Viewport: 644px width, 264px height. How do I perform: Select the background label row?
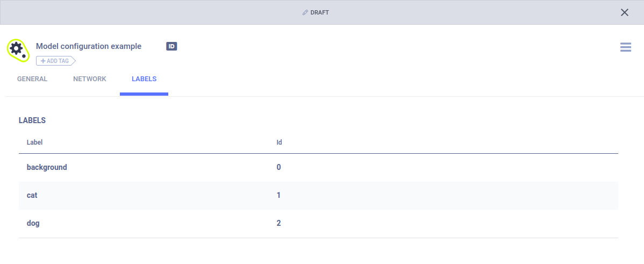[47, 167]
